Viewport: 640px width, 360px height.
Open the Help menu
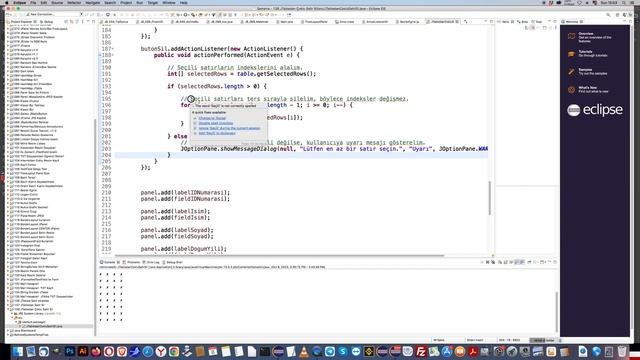tap(184, 2)
